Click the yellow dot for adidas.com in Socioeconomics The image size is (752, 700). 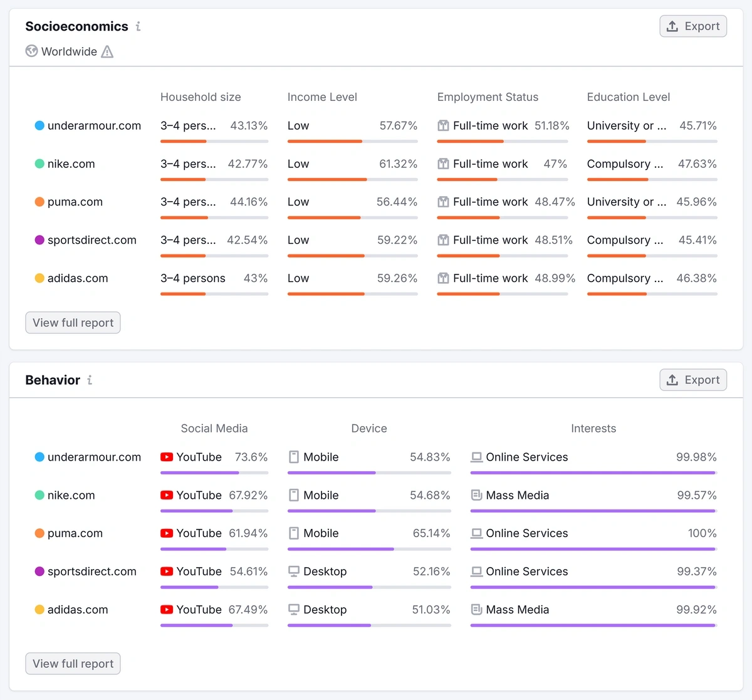(39, 278)
